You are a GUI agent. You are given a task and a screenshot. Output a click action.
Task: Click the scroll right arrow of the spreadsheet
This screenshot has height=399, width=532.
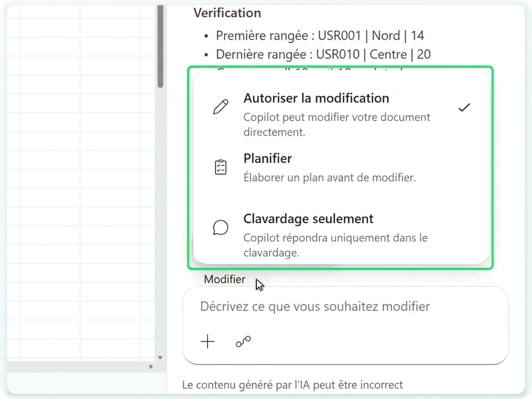point(151,367)
